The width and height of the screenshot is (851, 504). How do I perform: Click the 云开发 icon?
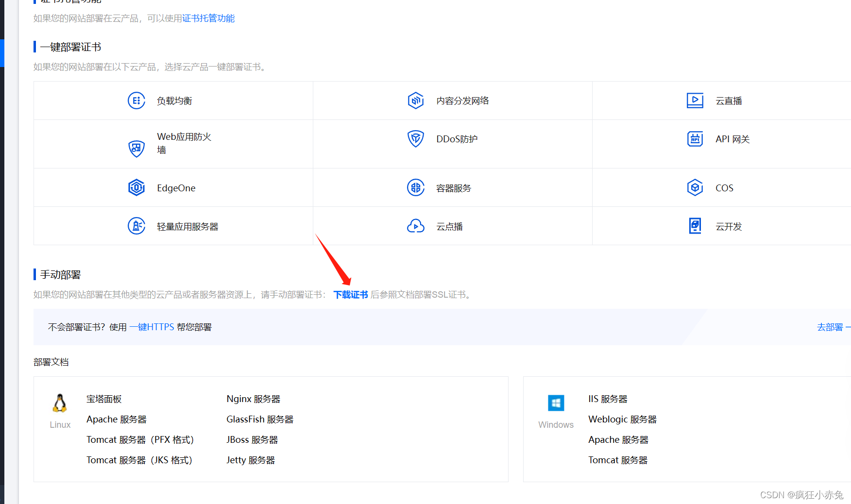click(695, 226)
